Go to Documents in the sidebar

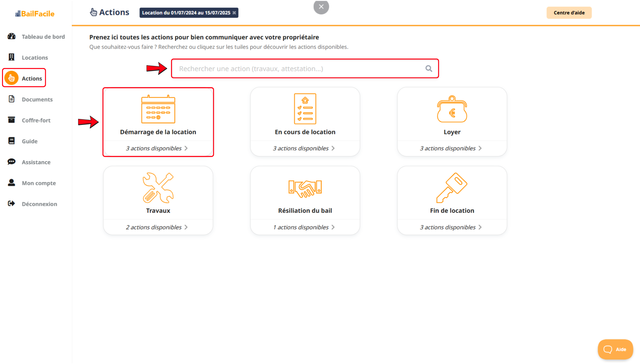37,99
